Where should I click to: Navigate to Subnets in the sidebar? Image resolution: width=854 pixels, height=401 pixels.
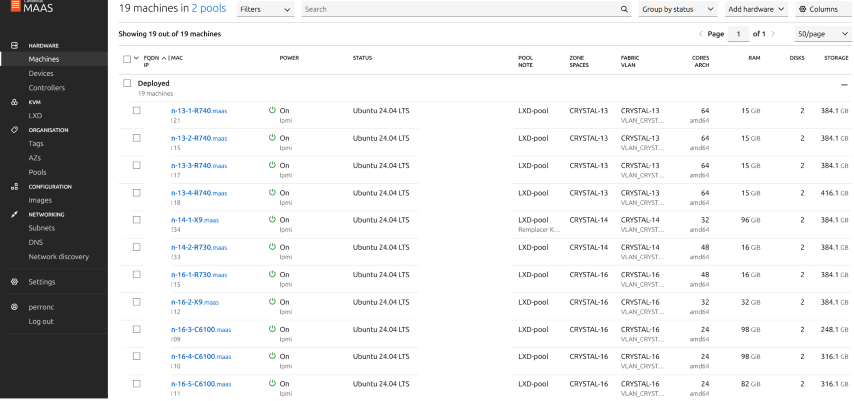41,228
